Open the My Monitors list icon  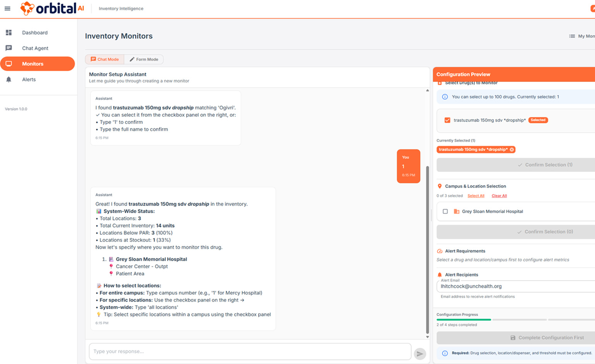click(x=572, y=36)
